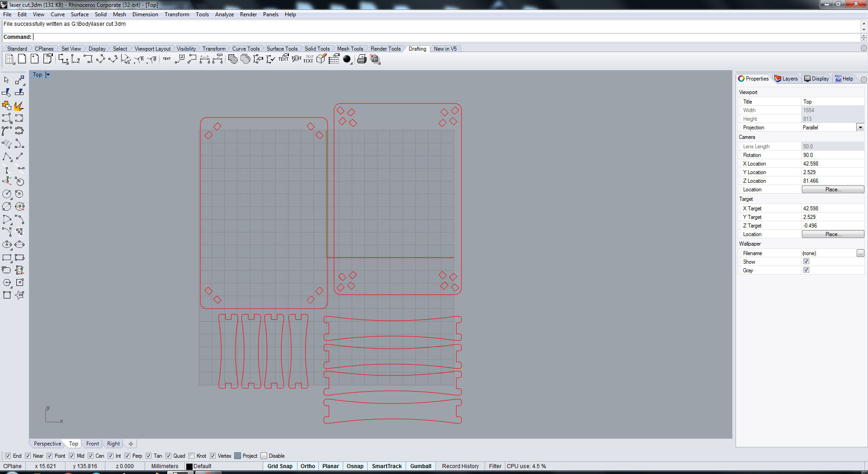Viewport: 868px width, 474px height.
Task: Click the Filter status bar pane
Action: [x=495, y=466]
